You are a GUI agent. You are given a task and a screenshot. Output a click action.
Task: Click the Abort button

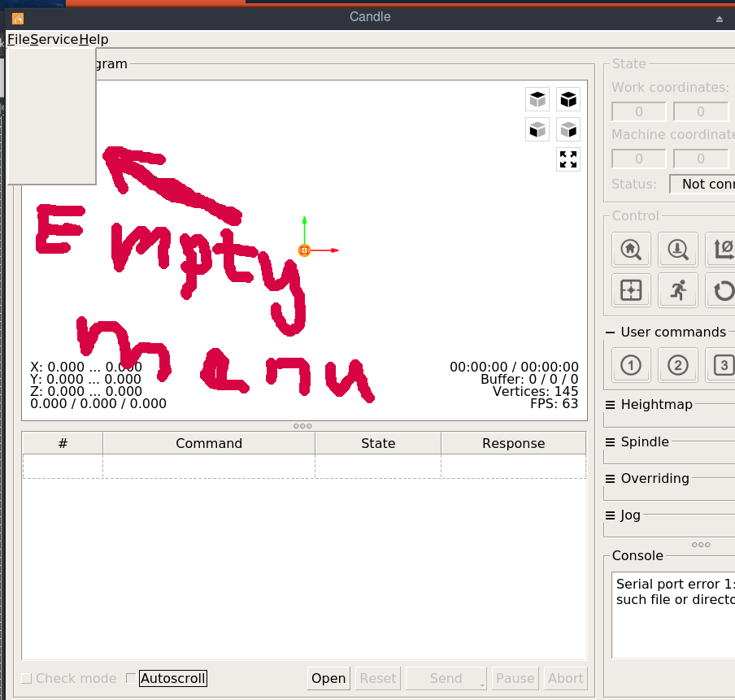pos(565,678)
